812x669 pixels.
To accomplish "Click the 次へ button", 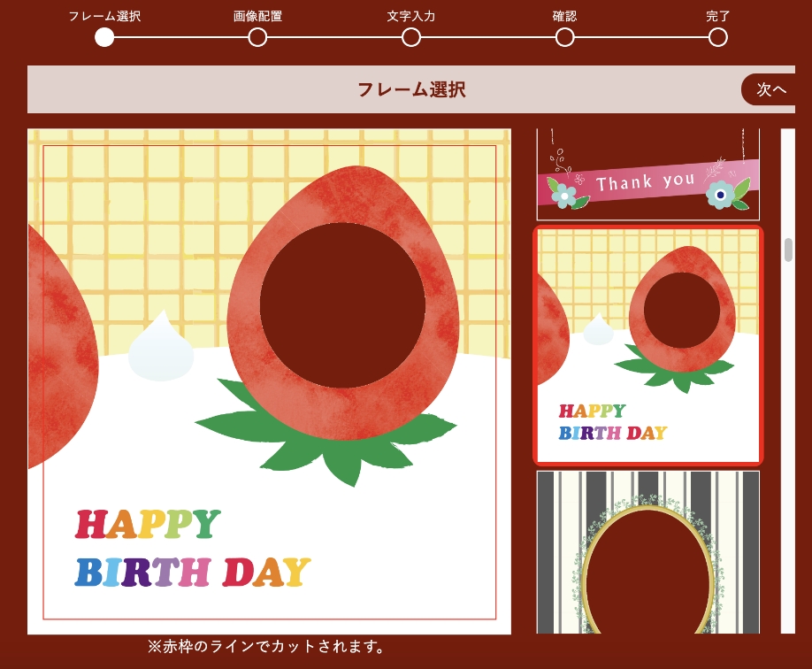I will [x=769, y=89].
